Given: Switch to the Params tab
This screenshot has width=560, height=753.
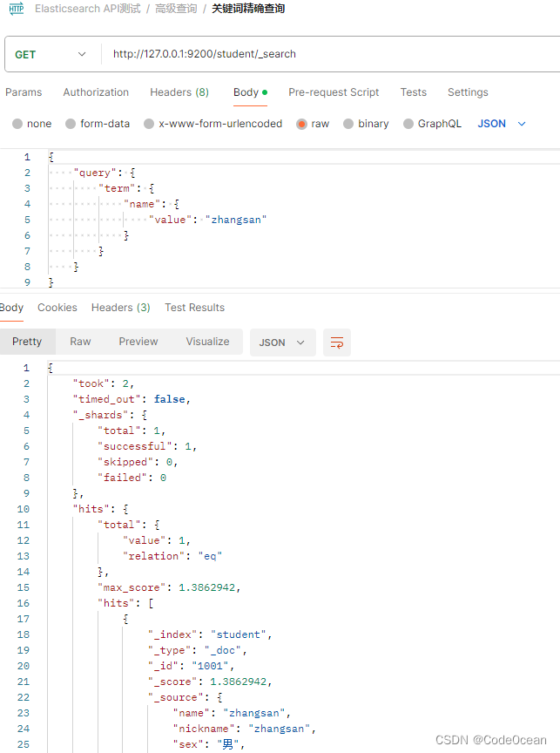Looking at the screenshot, I should [x=24, y=92].
